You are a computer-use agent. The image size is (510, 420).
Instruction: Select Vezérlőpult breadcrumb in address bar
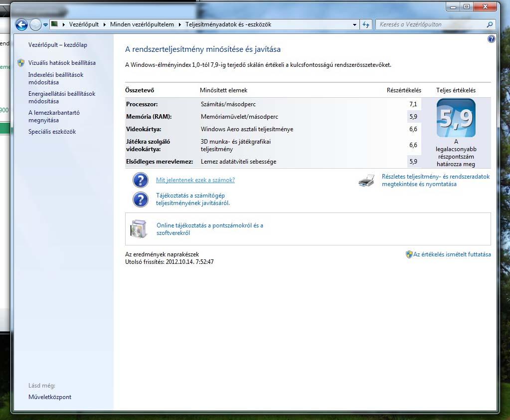(84, 24)
